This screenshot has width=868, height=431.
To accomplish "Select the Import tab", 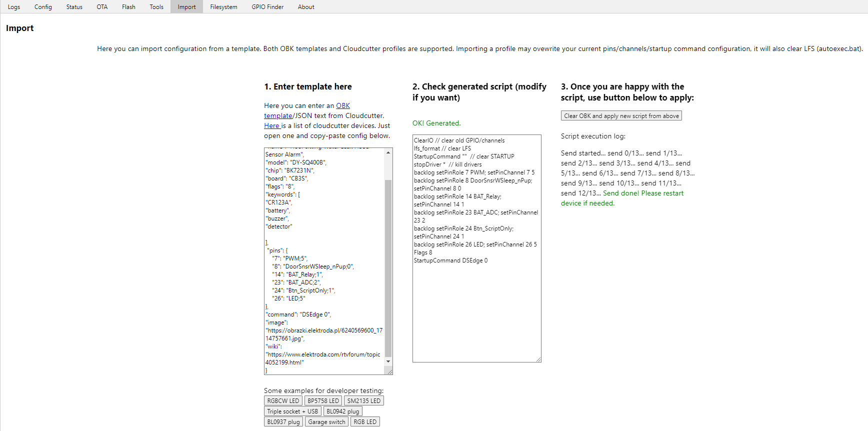I will 186,7.
